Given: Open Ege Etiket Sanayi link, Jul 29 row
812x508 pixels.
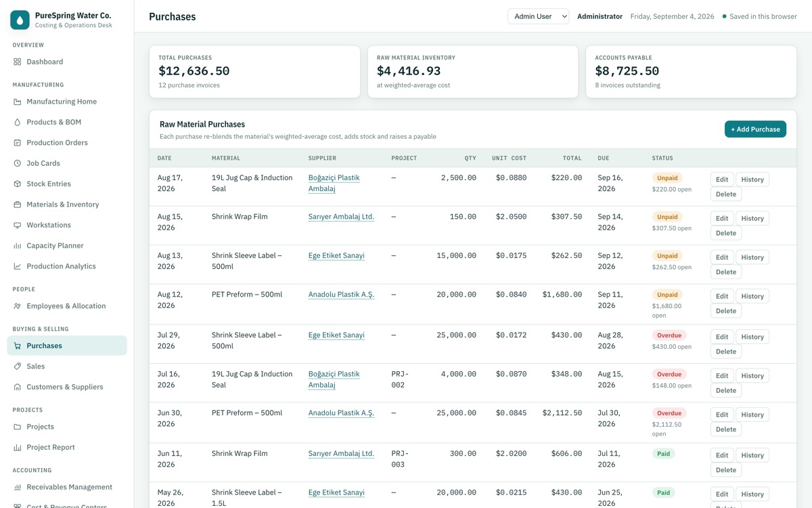Looking at the screenshot, I should [x=336, y=335].
